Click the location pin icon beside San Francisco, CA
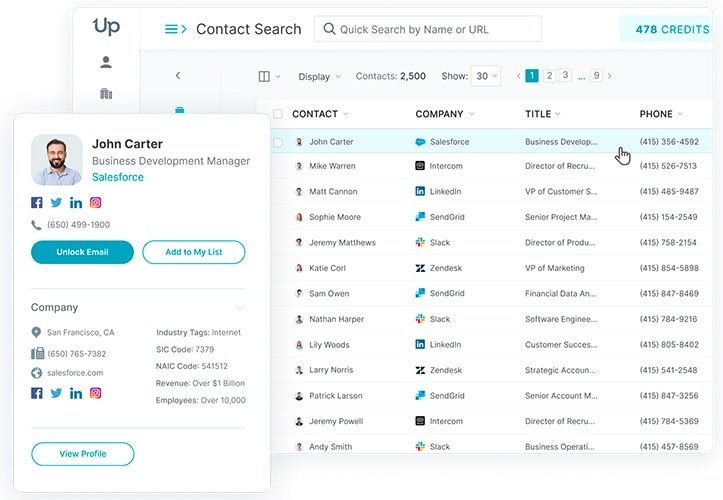 [36, 332]
